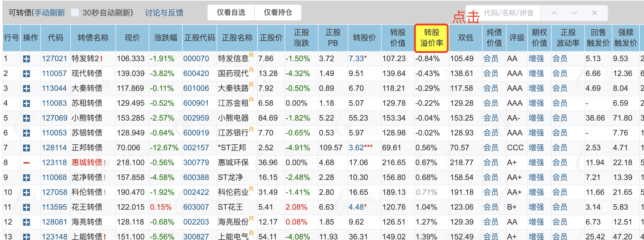The image size is (644, 240).
Task: Open stock code 000070 link
Action: pyautogui.click(x=196, y=59)
